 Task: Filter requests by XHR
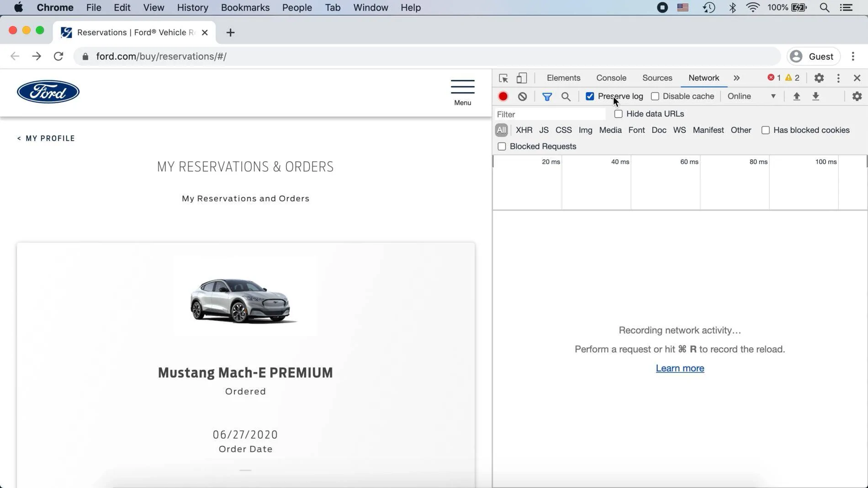pyautogui.click(x=524, y=130)
